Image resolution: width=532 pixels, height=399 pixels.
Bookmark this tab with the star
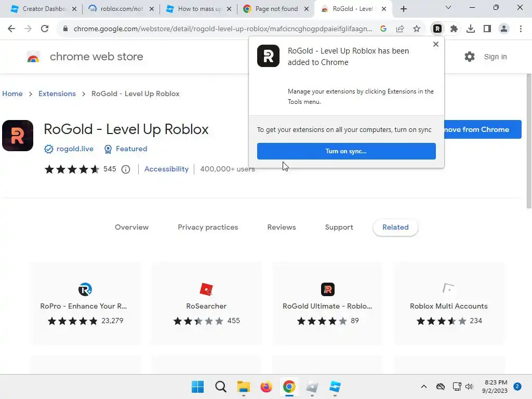[417, 29]
